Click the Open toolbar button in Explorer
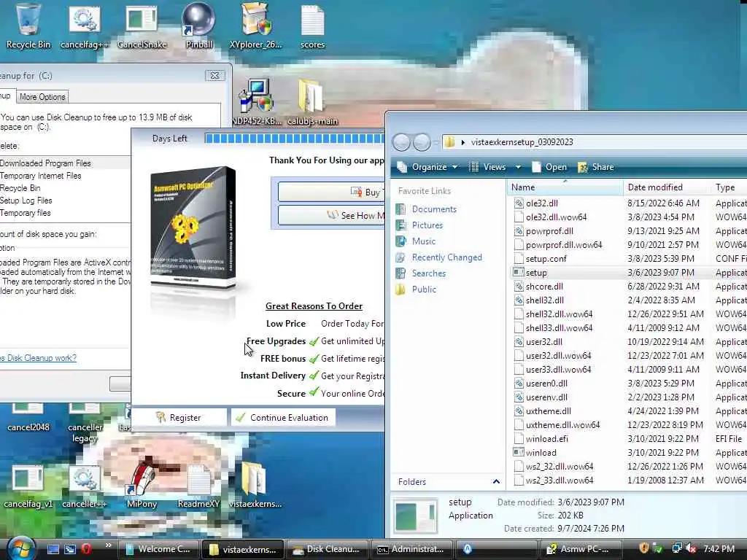 pyautogui.click(x=549, y=167)
